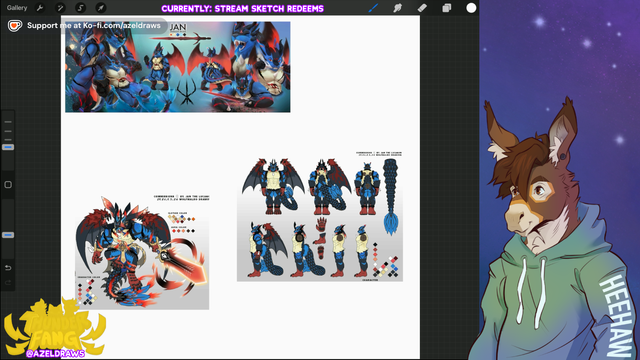Image resolution: width=640 pixels, height=360 pixels.
Task: Click the dragon with sword reference image
Action: (x=142, y=252)
